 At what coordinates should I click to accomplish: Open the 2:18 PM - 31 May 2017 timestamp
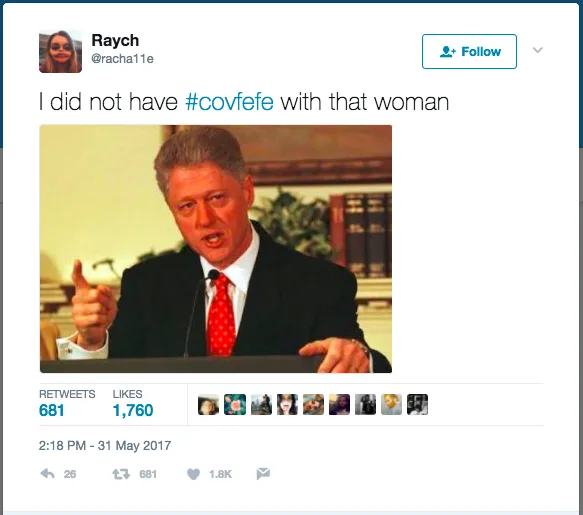point(105,445)
